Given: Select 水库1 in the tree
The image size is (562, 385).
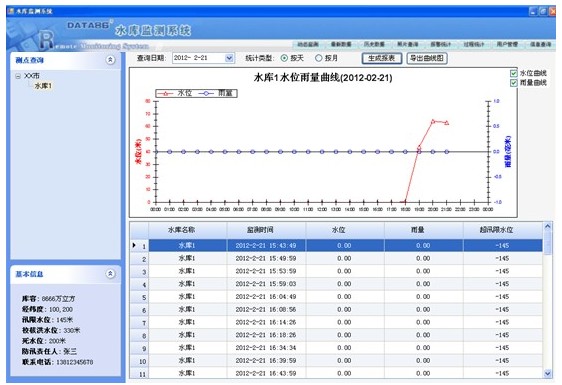Looking at the screenshot, I should point(43,86).
